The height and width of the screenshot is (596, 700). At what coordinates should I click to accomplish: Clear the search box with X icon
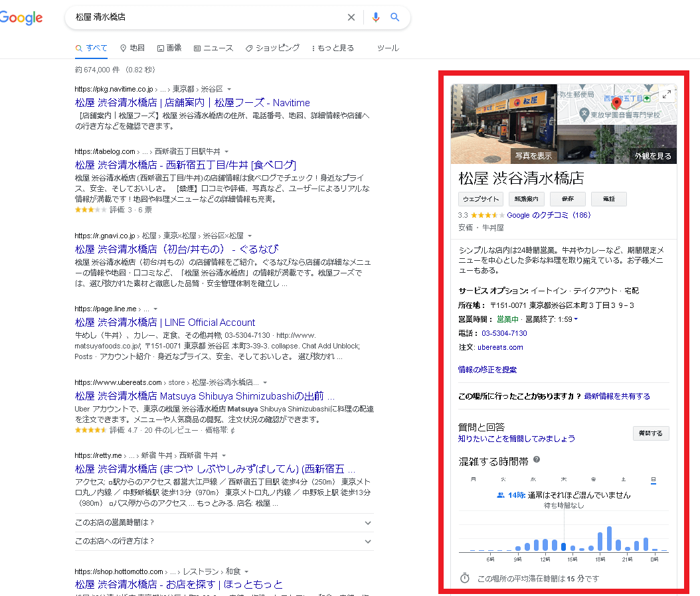click(x=351, y=17)
